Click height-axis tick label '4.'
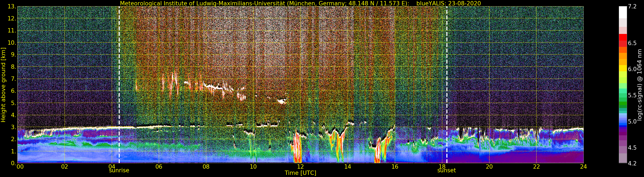This screenshot has width=644, height=177. click(14, 115)
